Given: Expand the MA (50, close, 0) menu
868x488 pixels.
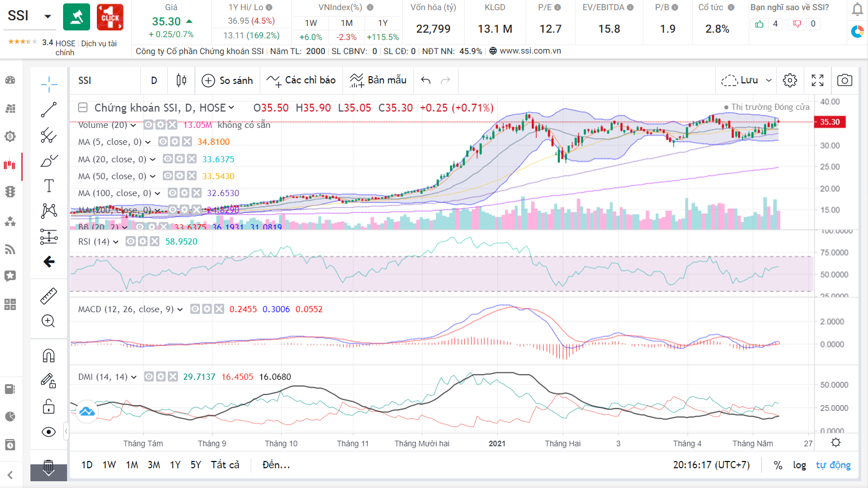Looking at the screenshot, I should (153, 176).
